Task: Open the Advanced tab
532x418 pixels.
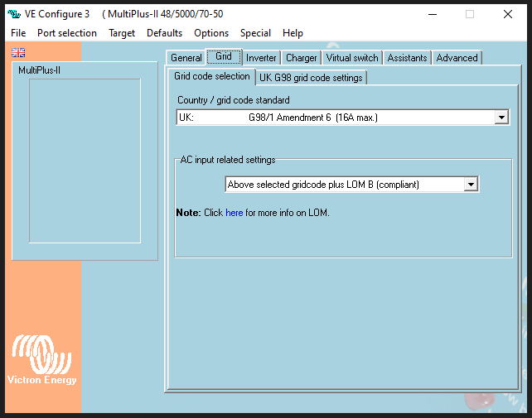Action: [457, 58]
